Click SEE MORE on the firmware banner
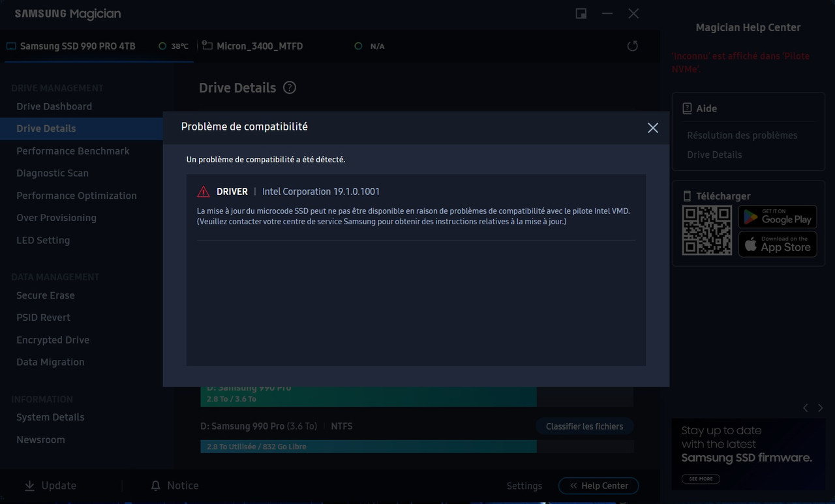Image resolution: width=835 pixels, height=504 pixels. [x=701, y=479]
